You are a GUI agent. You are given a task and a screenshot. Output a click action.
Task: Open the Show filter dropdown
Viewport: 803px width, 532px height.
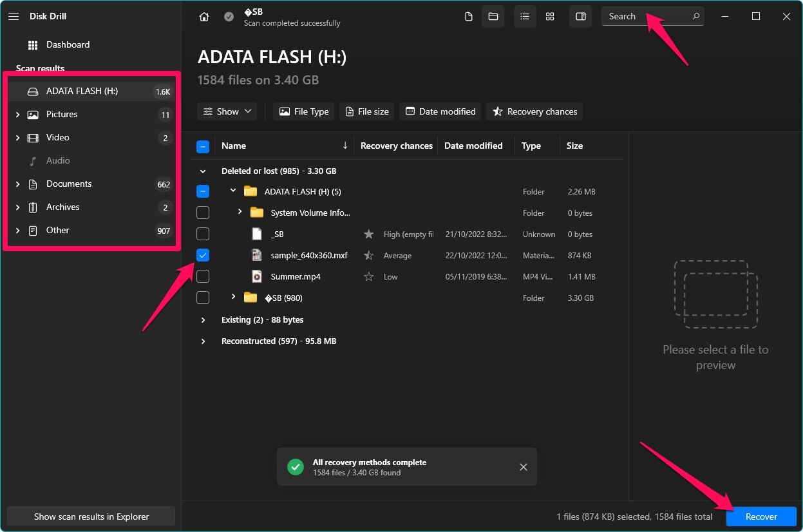point(227,111)
